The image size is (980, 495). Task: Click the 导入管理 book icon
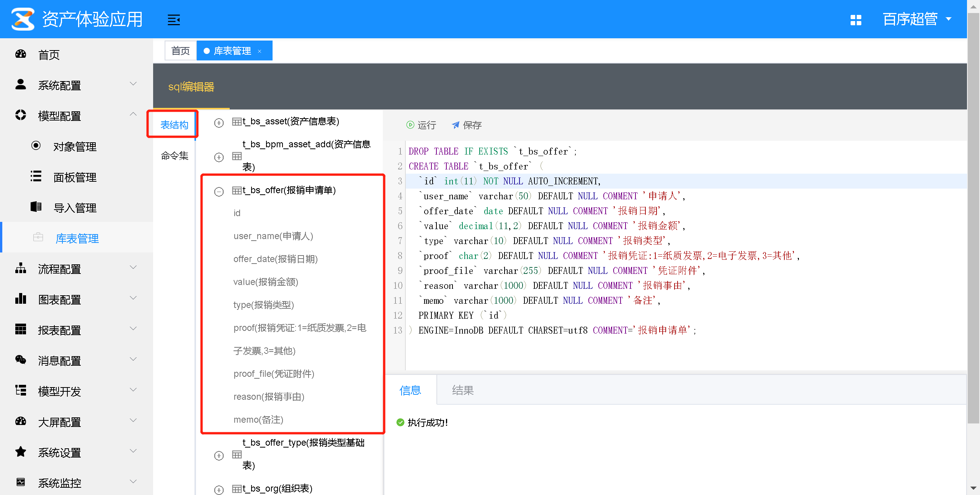tap(36, 207)
